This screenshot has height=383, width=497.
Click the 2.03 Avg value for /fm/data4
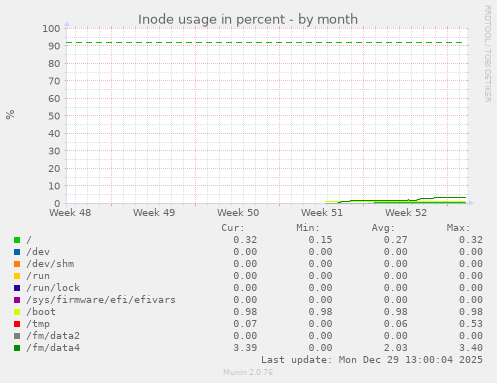395,348
